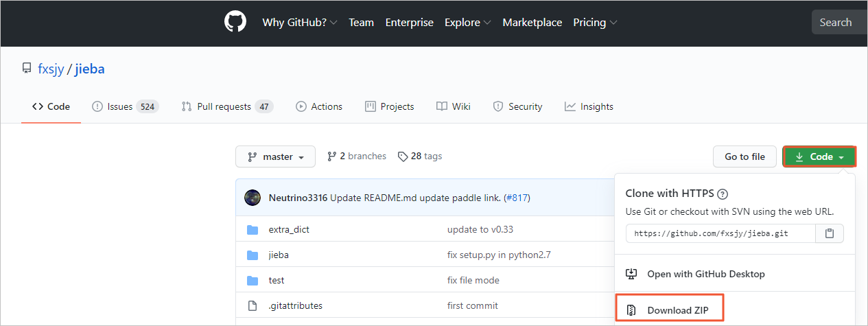Open the master branch dropdown
The height and width of the screenshot is (326, 868).
tap(275, 156)
